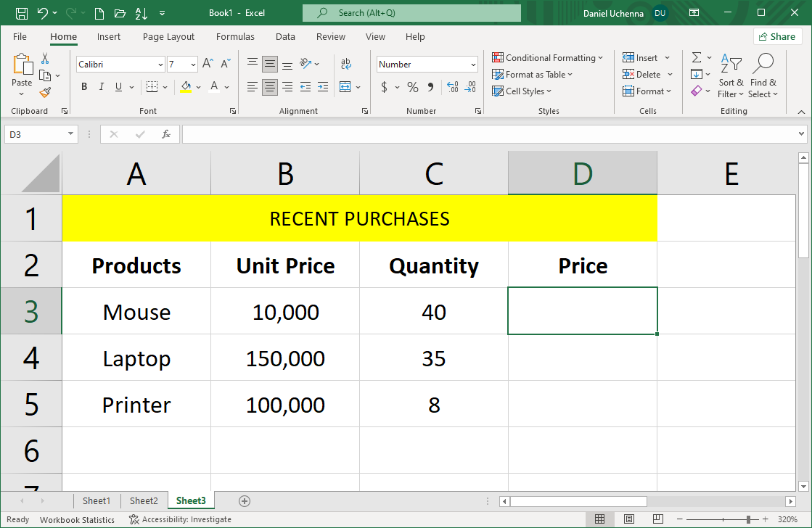Toggle italic formatting
Viewport: 812px width, 528px height.
pyautogui.click(x=101, y=86)
